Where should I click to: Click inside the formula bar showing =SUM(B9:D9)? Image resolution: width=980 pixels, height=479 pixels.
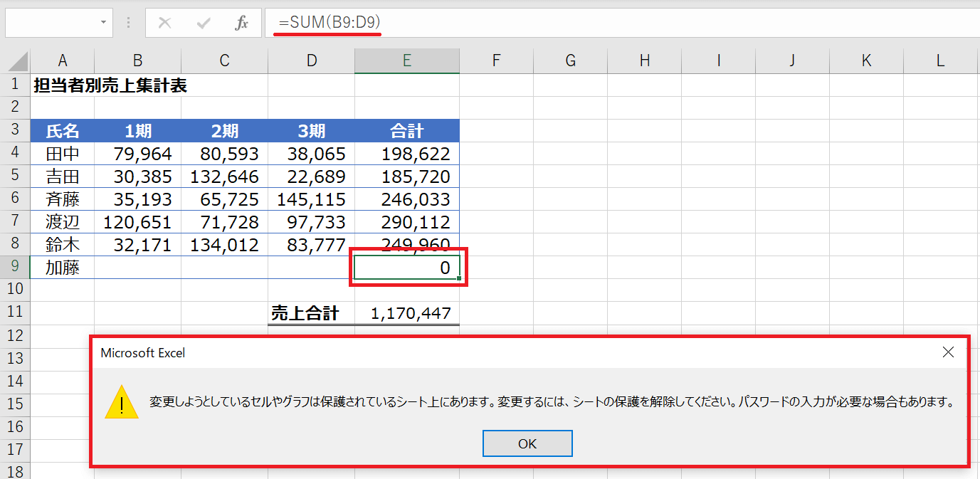pyautogui.click(x=569, y=23)
